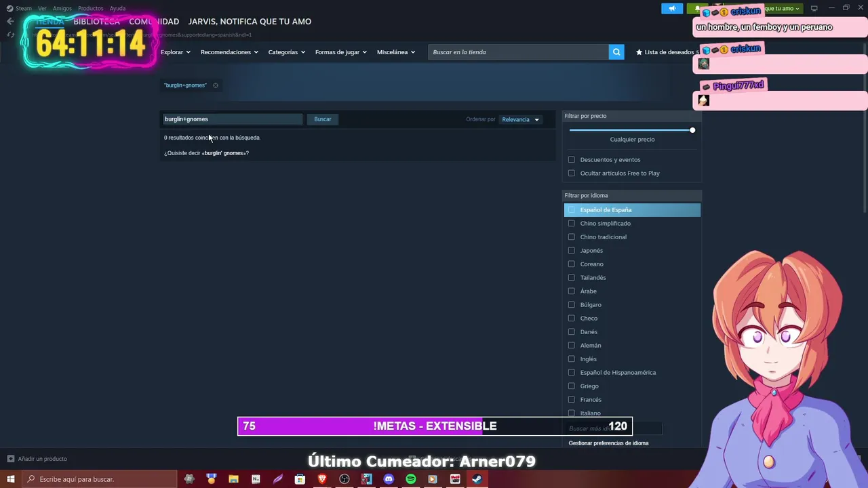The height and width of the screenshot is (488, 868).
Task: Open the Ayuda menu
Action: [118, 8]
